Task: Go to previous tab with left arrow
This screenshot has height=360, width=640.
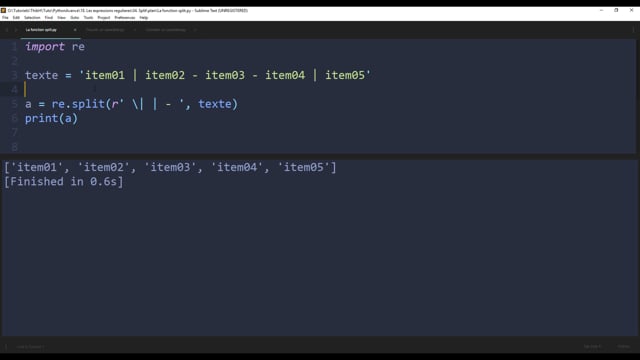Action: [7, 30]
